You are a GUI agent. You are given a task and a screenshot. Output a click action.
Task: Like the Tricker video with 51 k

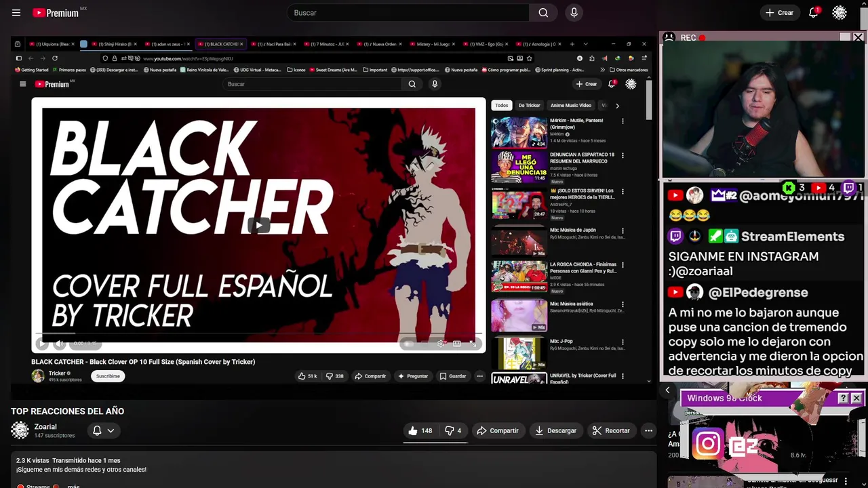pyautogui.click(x=308, y=376)
